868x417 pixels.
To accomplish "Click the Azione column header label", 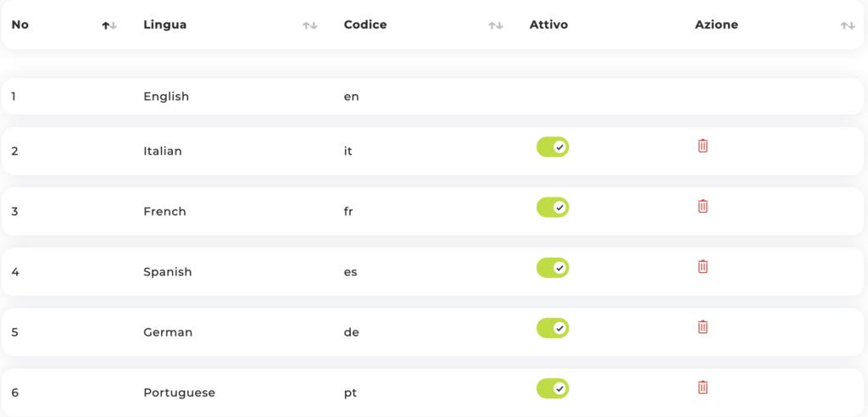I will (716, 25).
